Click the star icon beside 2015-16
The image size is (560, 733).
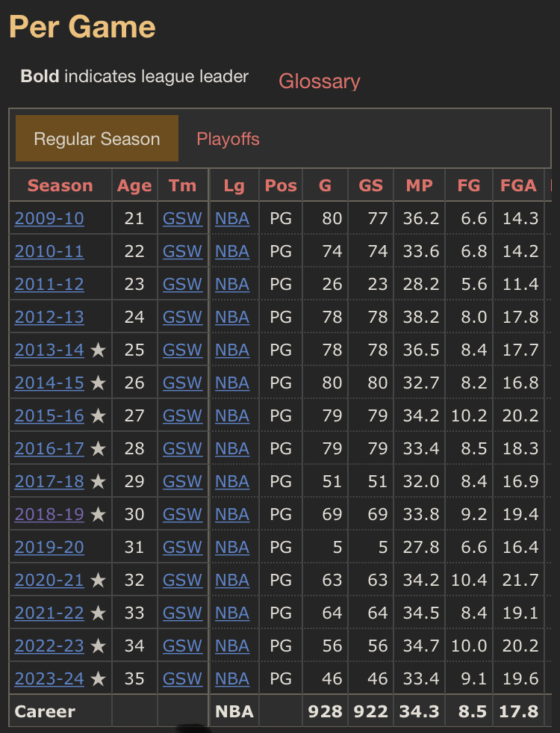click(98, 415)
